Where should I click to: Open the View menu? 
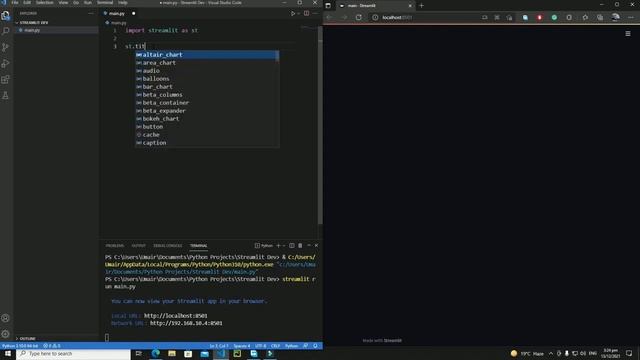click(63, 2)
